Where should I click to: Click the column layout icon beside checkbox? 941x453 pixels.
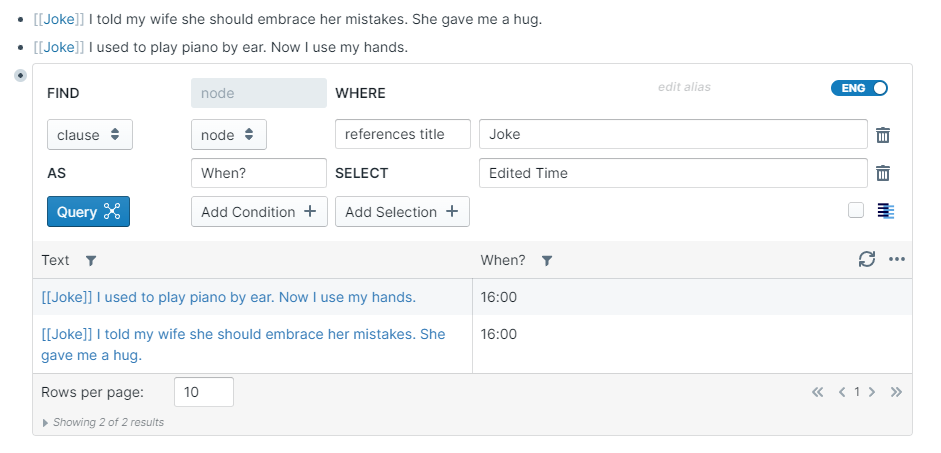886,210
